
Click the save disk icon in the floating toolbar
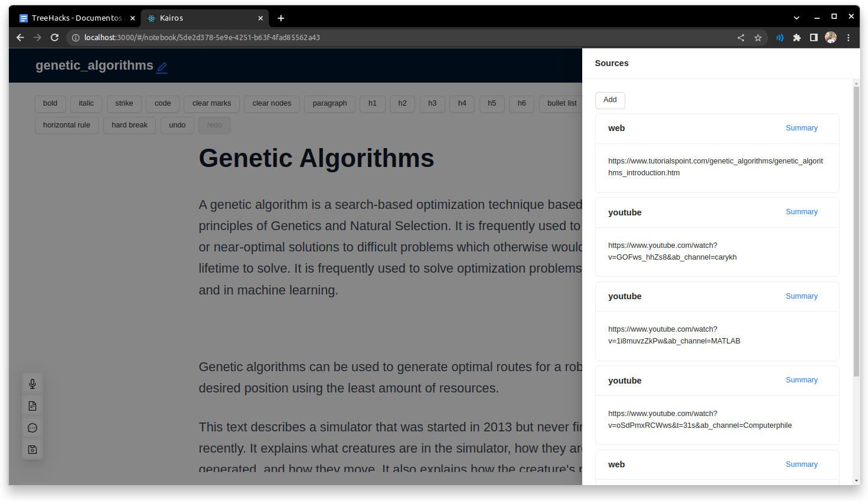click(x=32, y=450)
